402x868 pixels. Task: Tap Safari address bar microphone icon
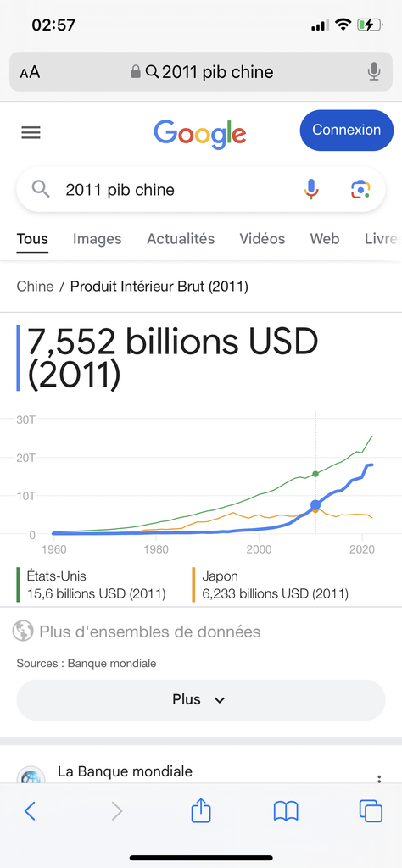click(374, 71)
